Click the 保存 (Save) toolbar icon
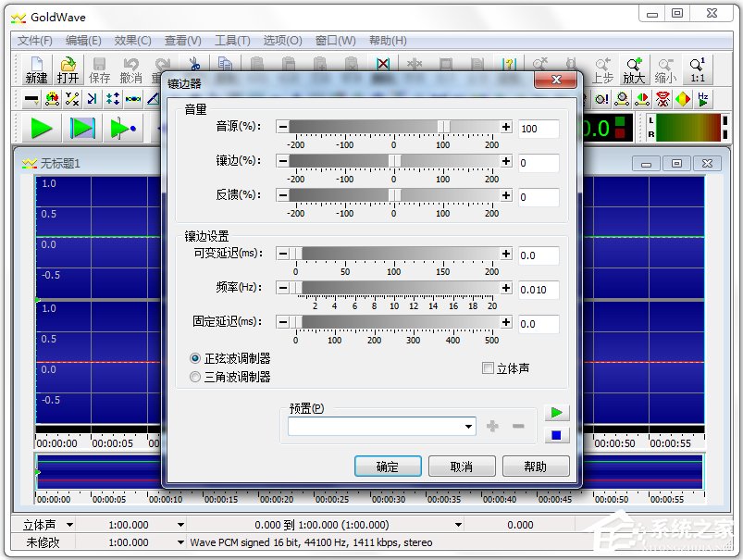 [99, 69]
